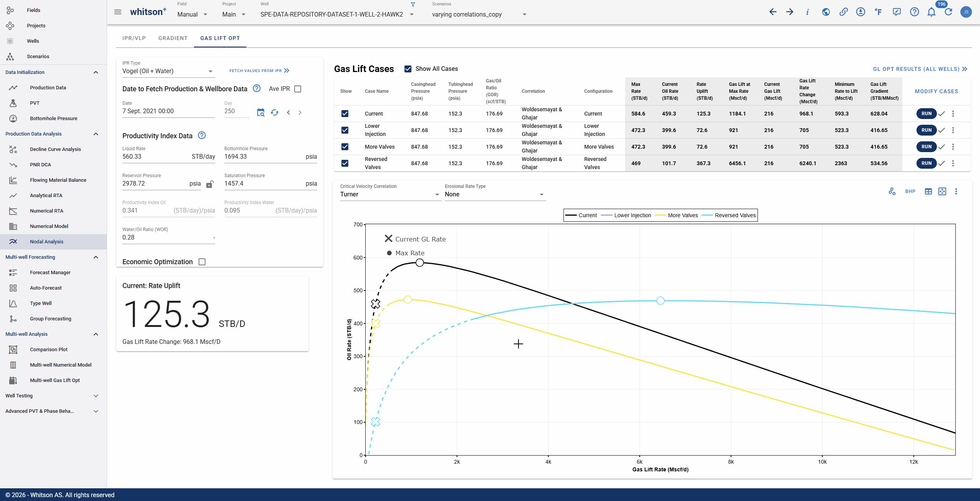This screenshot has width=980, height=501.
Task: Enable the Ave IPR checkbox
Action: tap(298, 89)
